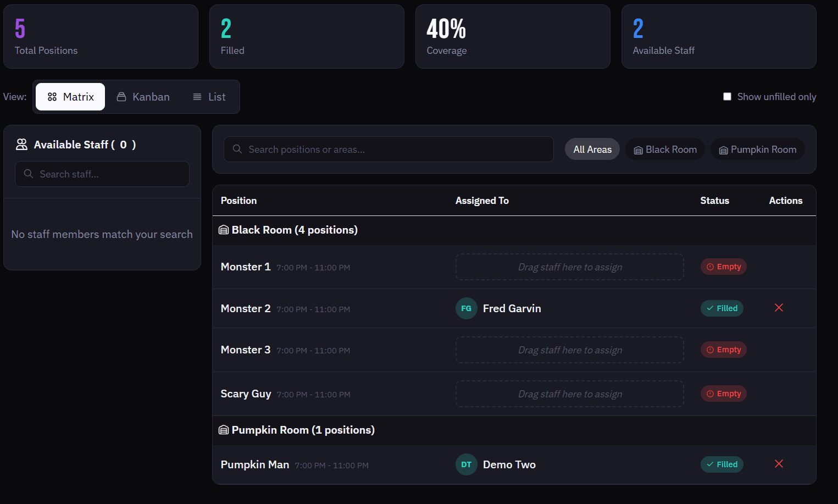Click the Matrix view grid icon
The width and height of the screenshot is (838, 504).
pyautogui.click(x=52, y=96)
